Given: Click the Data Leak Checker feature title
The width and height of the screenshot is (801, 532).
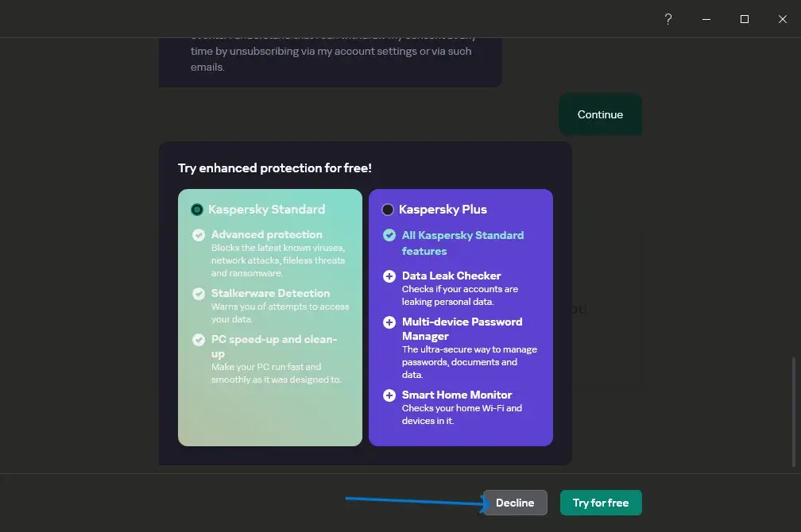Looking at the screenshot, I should tap(451, 276).
